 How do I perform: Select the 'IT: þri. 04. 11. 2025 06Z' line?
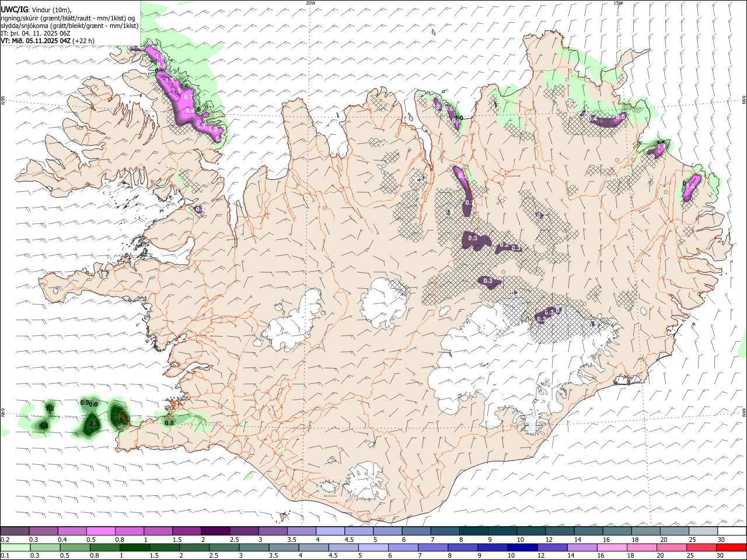(x=37, y=33)
